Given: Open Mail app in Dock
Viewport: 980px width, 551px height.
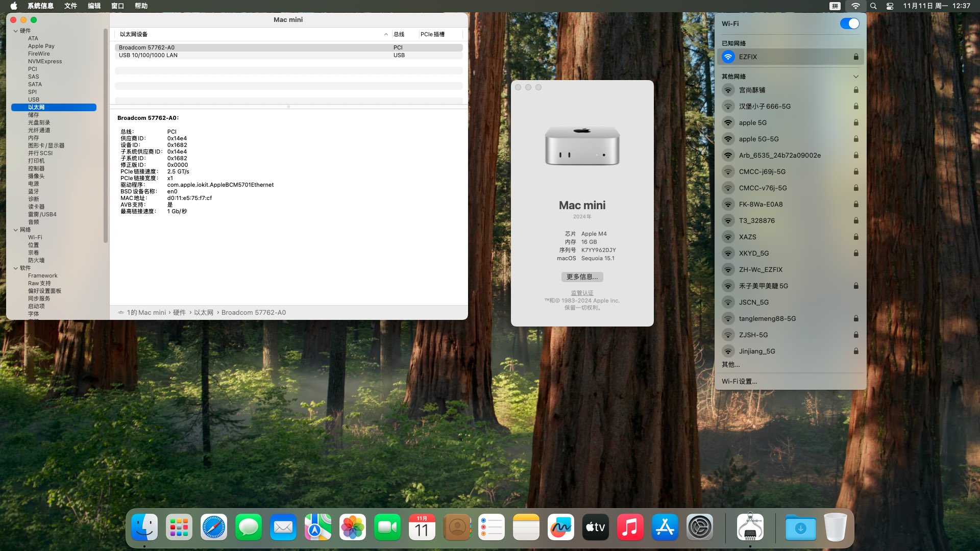Looking at the screenshot, I should pos(283,527).
